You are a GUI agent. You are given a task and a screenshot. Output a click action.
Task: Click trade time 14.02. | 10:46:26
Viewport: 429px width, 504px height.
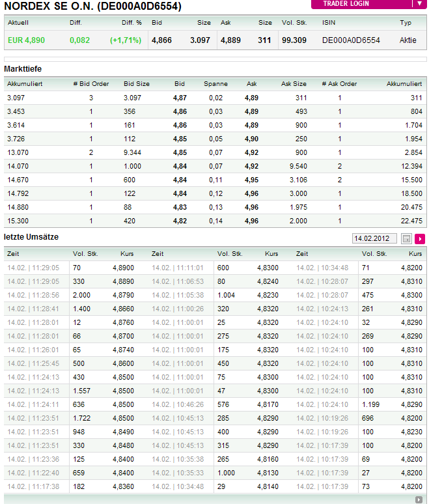point(178,404)
